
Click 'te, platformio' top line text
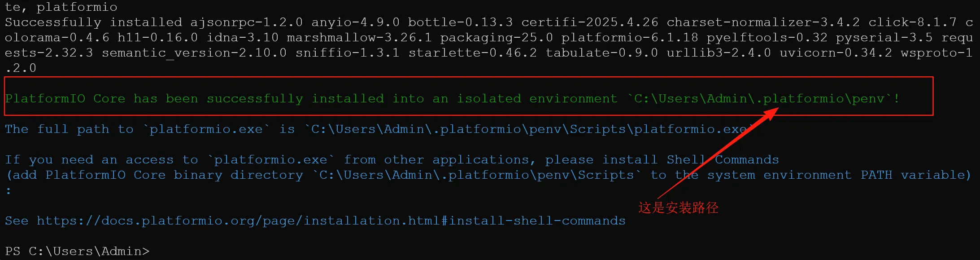click(61, 7)
